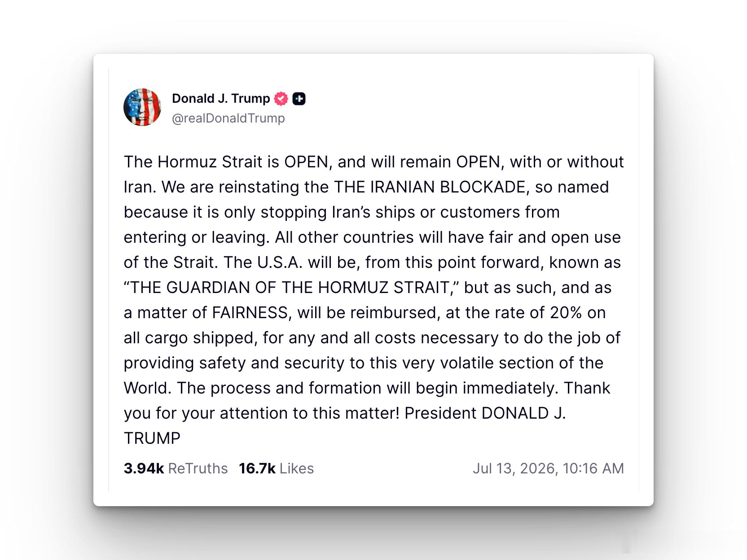
Task: Click the word World in the post body
Action: (147, 388)
